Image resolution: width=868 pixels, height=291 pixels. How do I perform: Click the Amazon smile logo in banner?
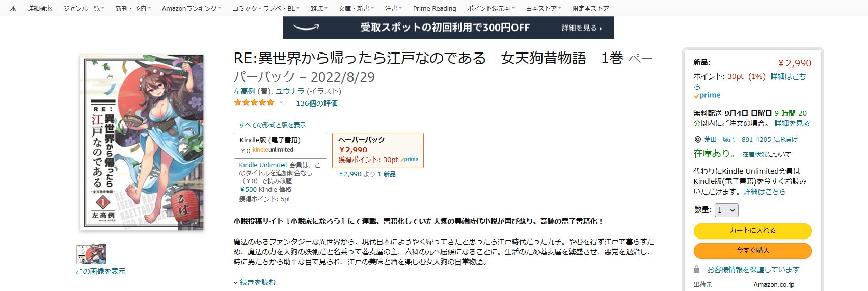tap(306, 28)
